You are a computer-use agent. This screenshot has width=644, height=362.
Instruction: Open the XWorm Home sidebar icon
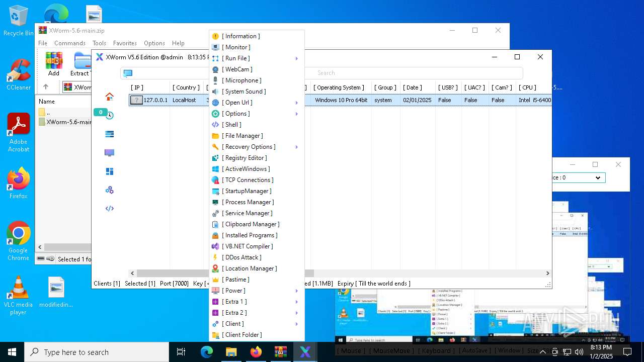109,97
